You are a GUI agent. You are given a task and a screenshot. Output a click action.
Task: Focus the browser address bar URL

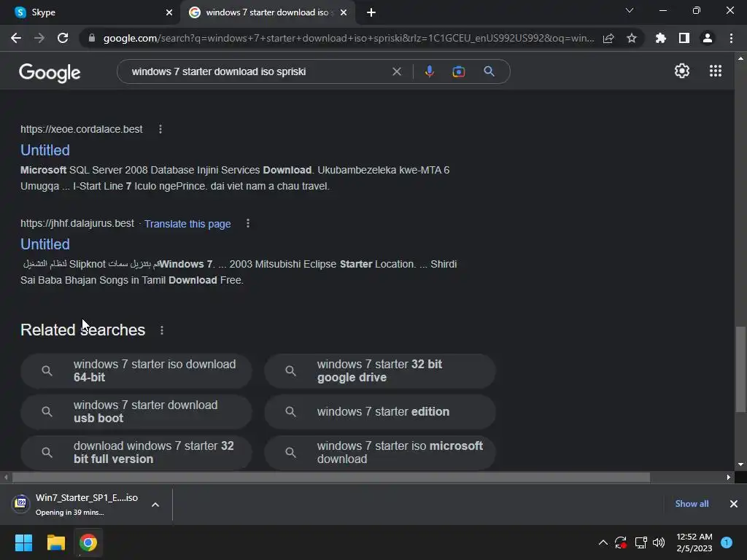(349, 38)
